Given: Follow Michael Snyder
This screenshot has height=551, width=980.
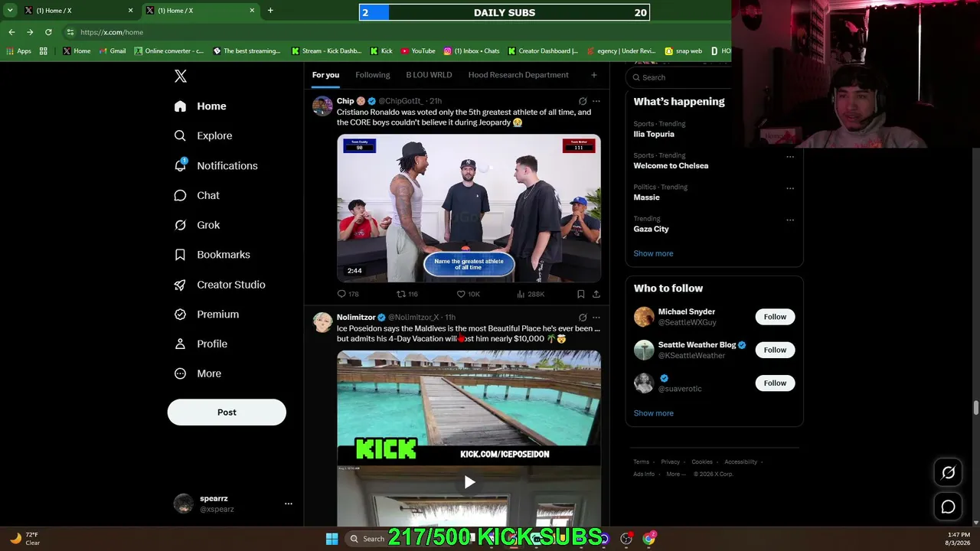Looking at the screenshot, I should [775, 317].
